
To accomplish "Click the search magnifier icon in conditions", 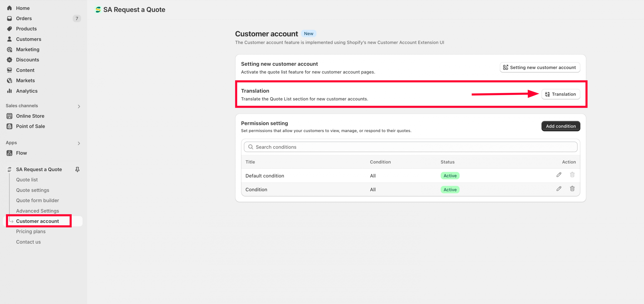I will pos(251,147).
